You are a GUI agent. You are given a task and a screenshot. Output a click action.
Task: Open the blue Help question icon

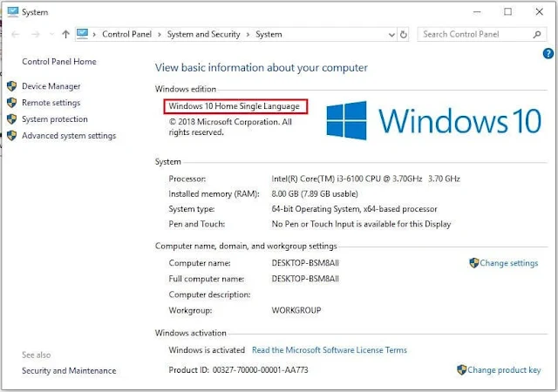tap(548, 54)
